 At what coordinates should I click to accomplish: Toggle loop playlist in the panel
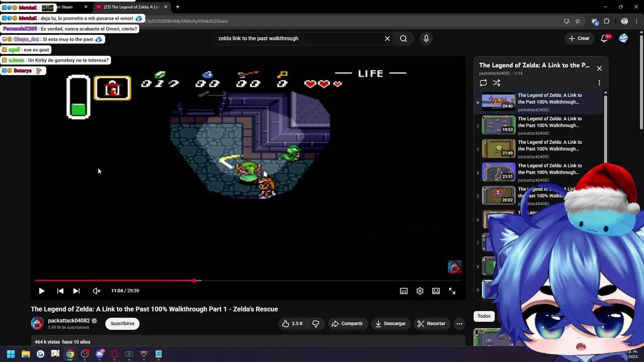[483, 83]
